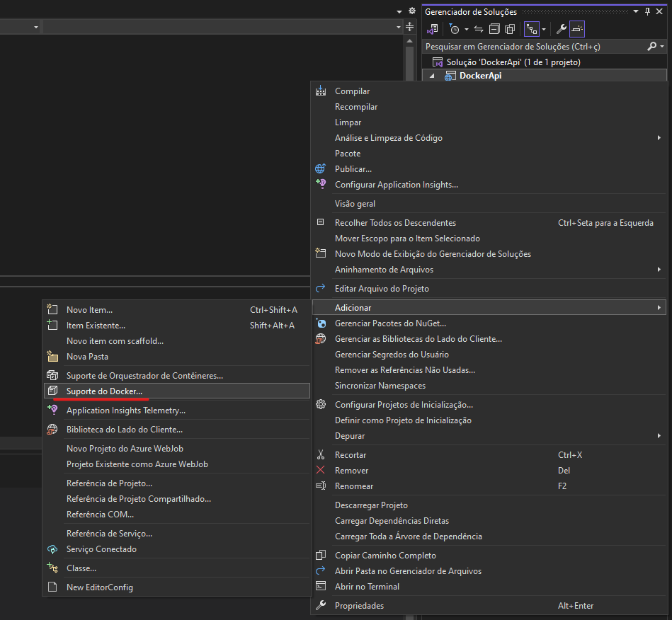Screen dimensions: 672x620
Task: Click the editor scrollbar up arrow
Action: [x=410, y=41]
